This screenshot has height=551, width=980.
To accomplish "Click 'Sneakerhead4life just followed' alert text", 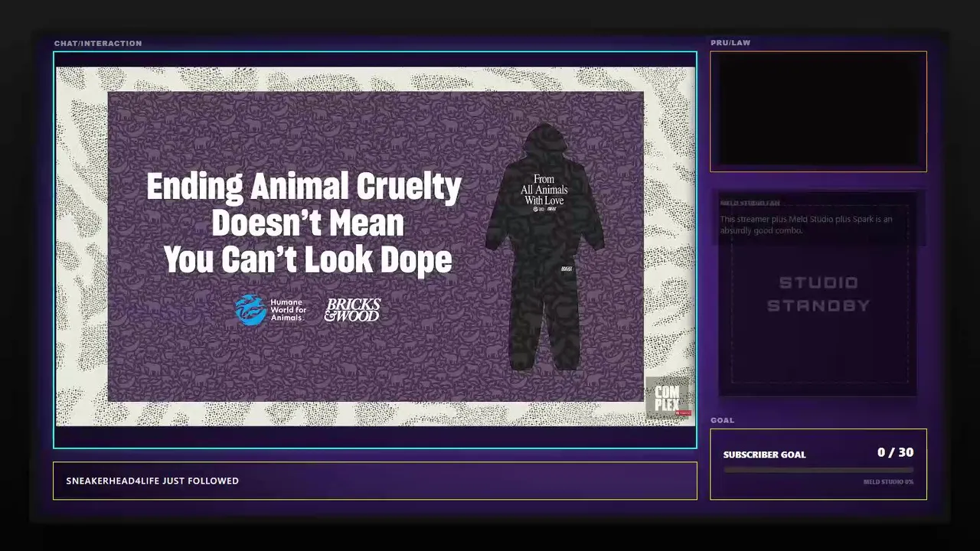I will [152, 481].
